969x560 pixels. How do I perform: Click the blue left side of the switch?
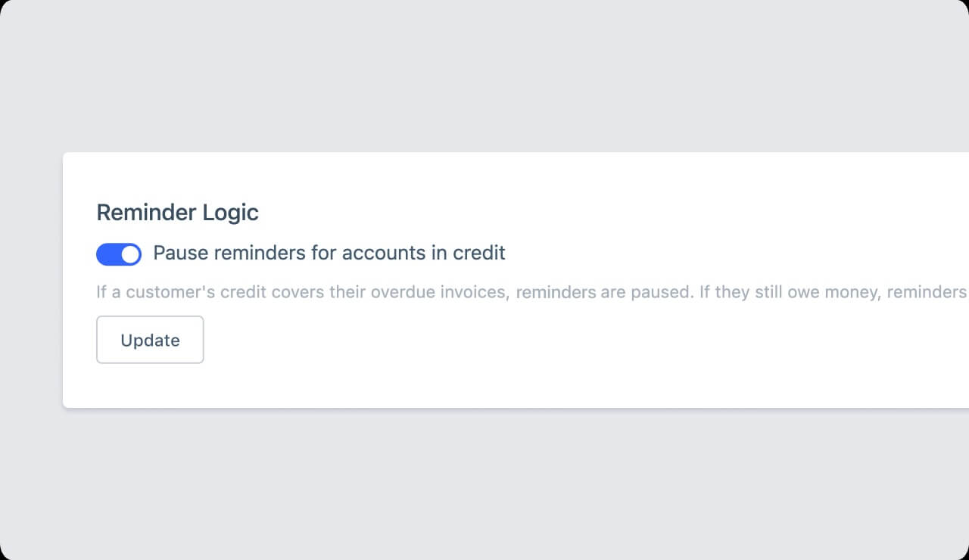coord(107,254)
